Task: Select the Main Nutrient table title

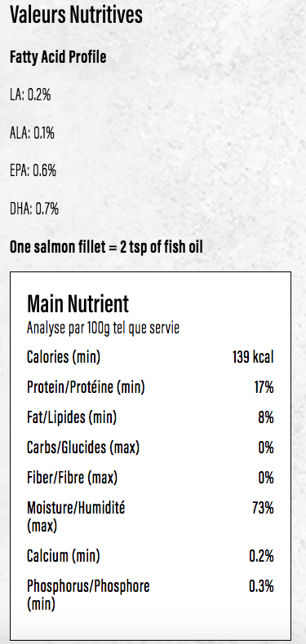Action: click(x=78, y=304)
